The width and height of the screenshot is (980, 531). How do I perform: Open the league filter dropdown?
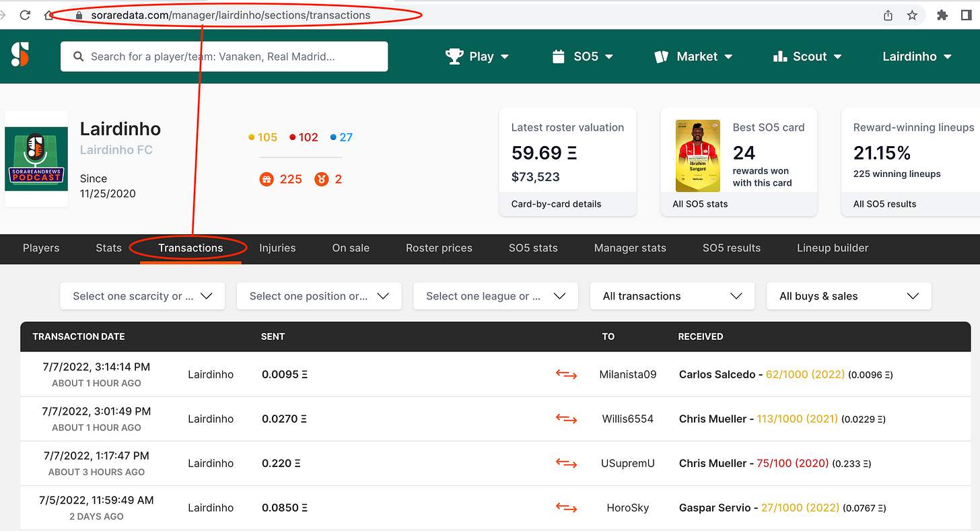495,296
